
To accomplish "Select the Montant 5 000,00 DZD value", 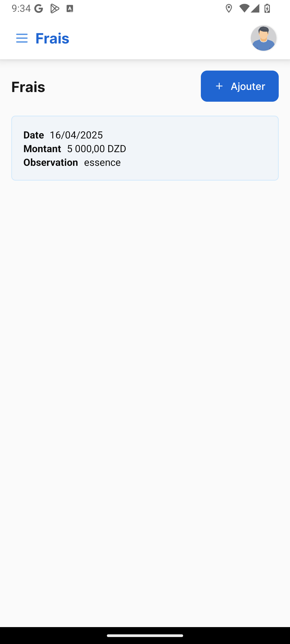I will tap(96, 149).
